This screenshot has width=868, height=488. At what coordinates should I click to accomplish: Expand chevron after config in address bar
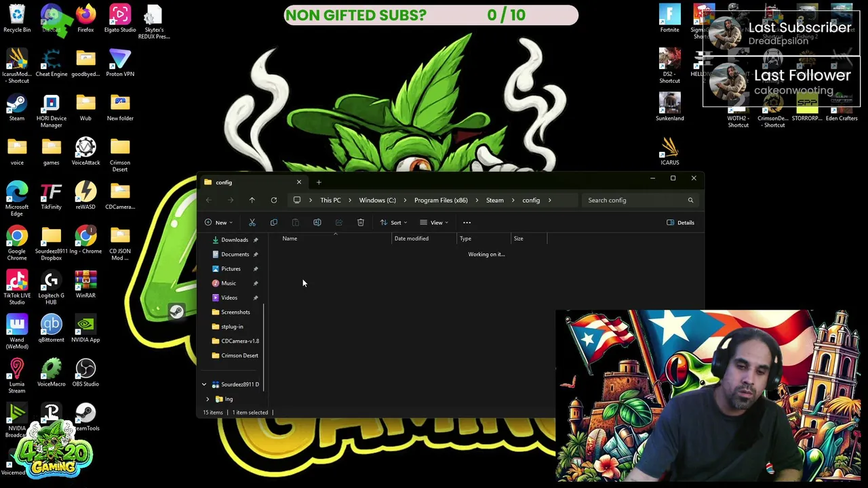(550, 200)
